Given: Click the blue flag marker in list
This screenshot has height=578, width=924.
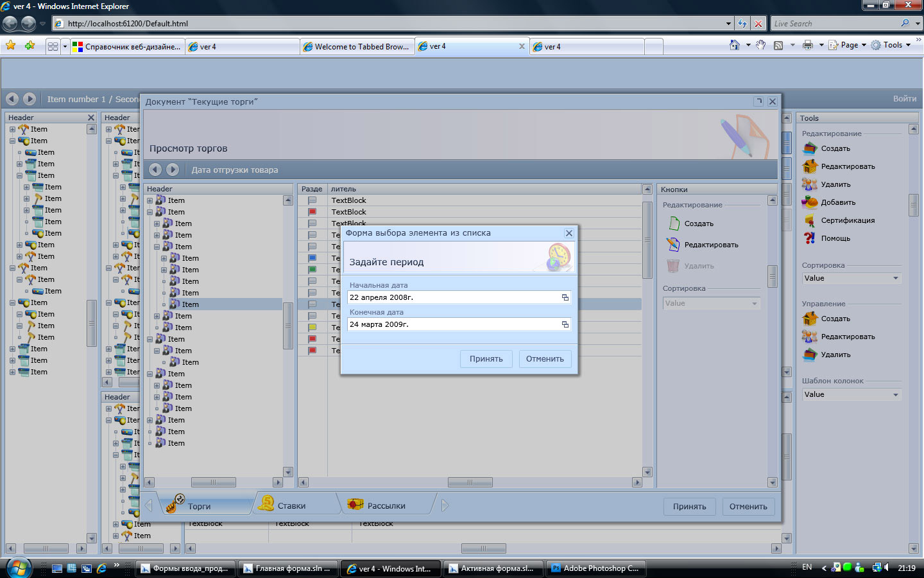Looking at the screenshot, I should tap(312, 258).
